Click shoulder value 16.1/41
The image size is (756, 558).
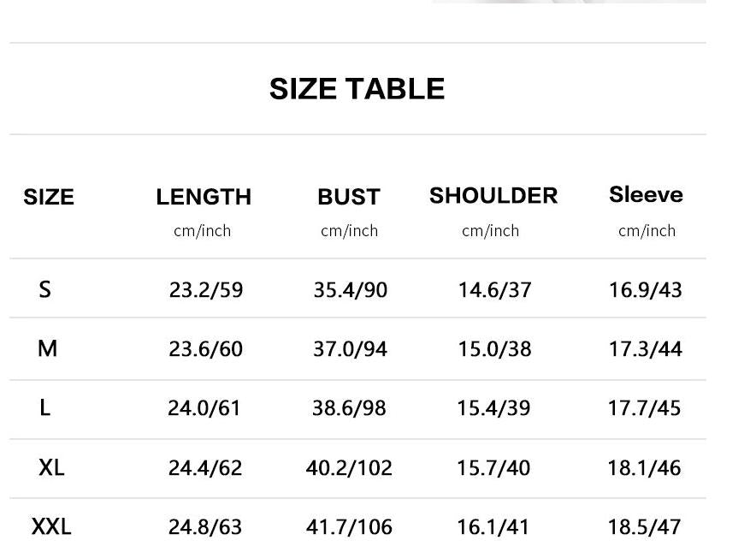coord(493,526)
